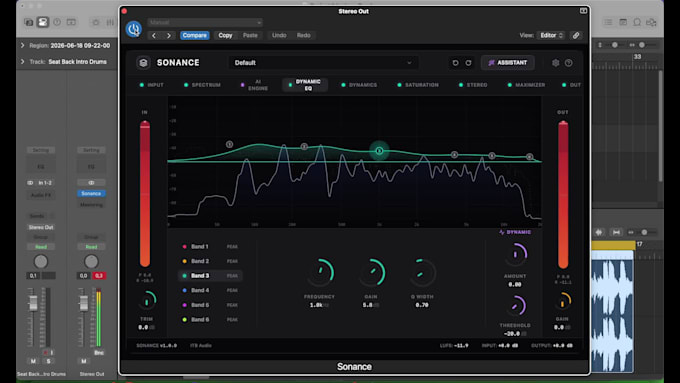The width and height of the screenshot is (680, 383).
Task: Click the dynamic Amount knob
Action: 515,254
